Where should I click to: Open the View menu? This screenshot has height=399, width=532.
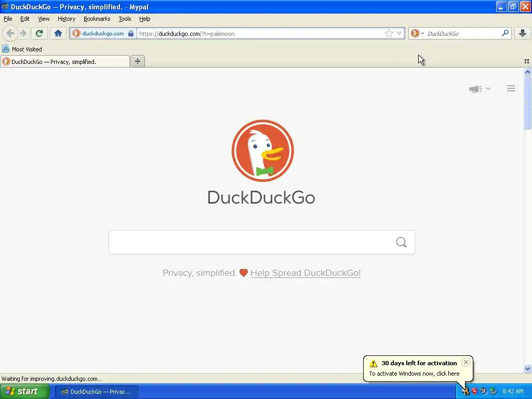click(44, 19)
